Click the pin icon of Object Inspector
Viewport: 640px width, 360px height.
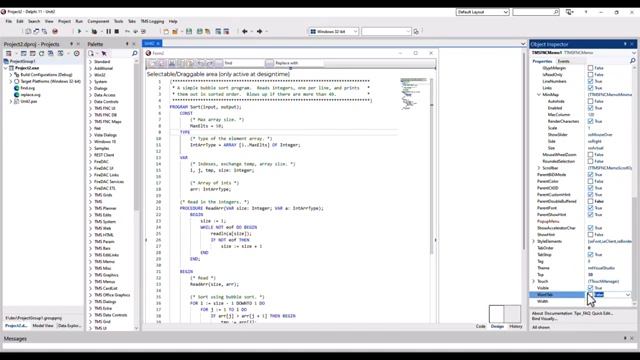[625, 44]
